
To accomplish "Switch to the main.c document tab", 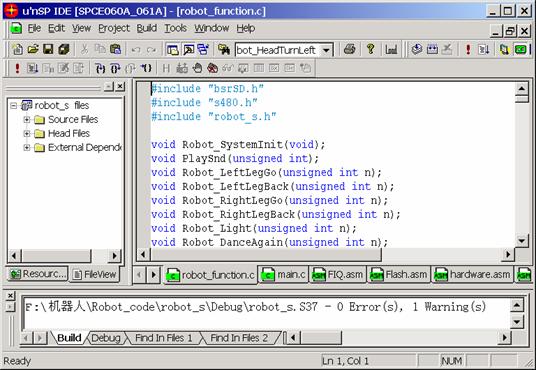I will tap(283, 275).
